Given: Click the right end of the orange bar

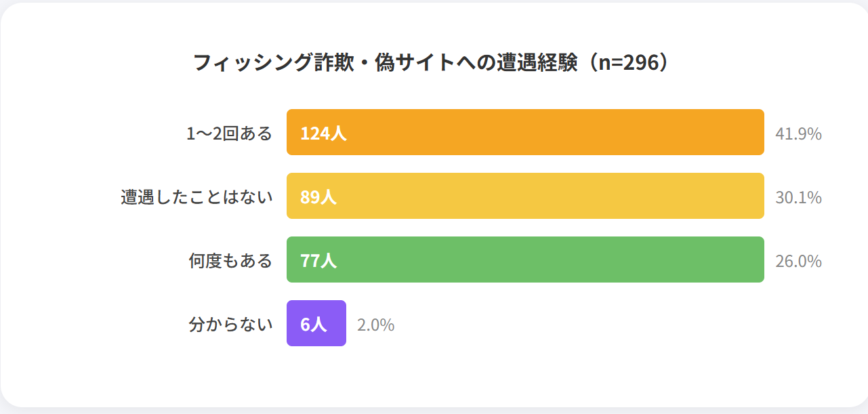Looking at the screenshot, I should click(x=759, y=132).
